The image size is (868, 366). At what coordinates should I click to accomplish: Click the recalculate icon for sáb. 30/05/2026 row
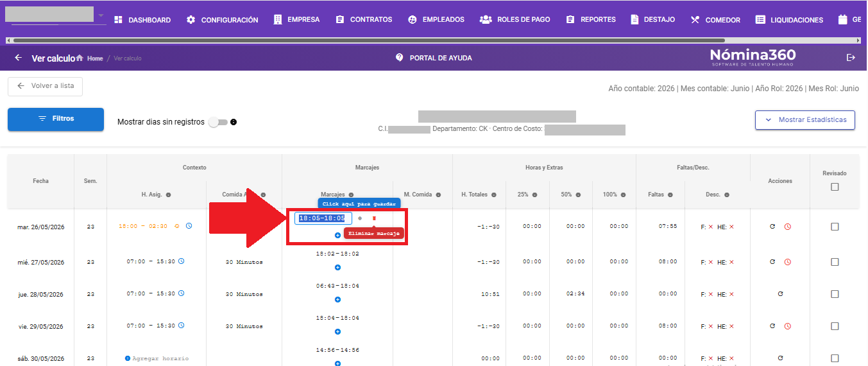point(780,358)
